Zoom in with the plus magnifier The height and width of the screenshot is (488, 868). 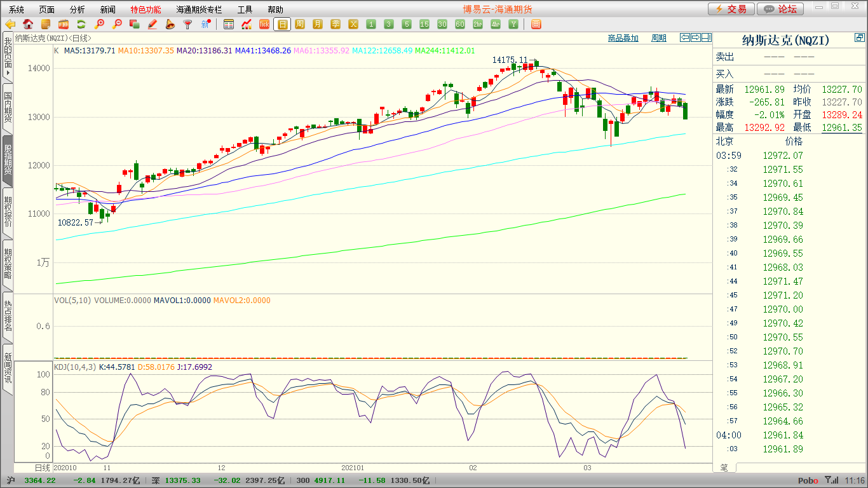click(x=99, y=24)
